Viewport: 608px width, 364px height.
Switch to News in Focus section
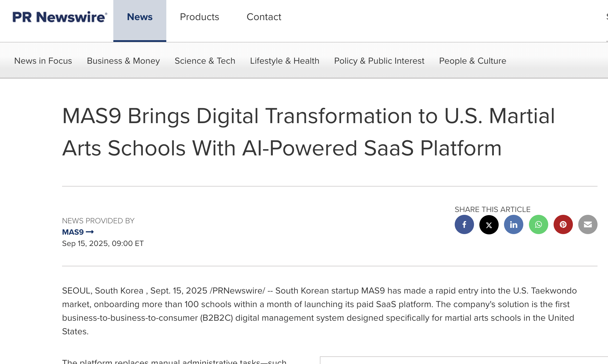(x=43, y=61)
